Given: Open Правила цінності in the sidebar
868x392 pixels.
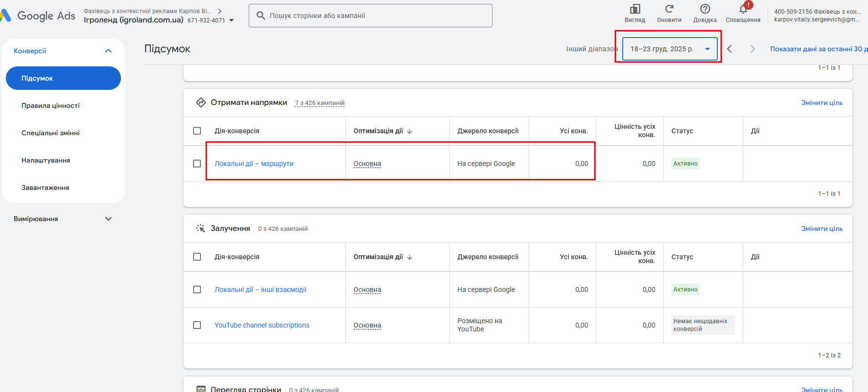Looking at the screenshot, I should click(50, 105).
